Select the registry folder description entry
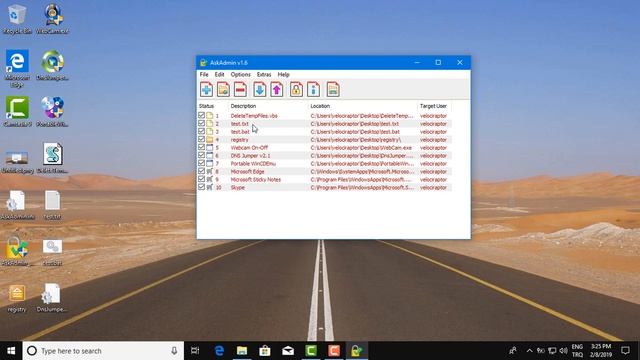This screenshot has height=360, width=640. coord(239,140)
